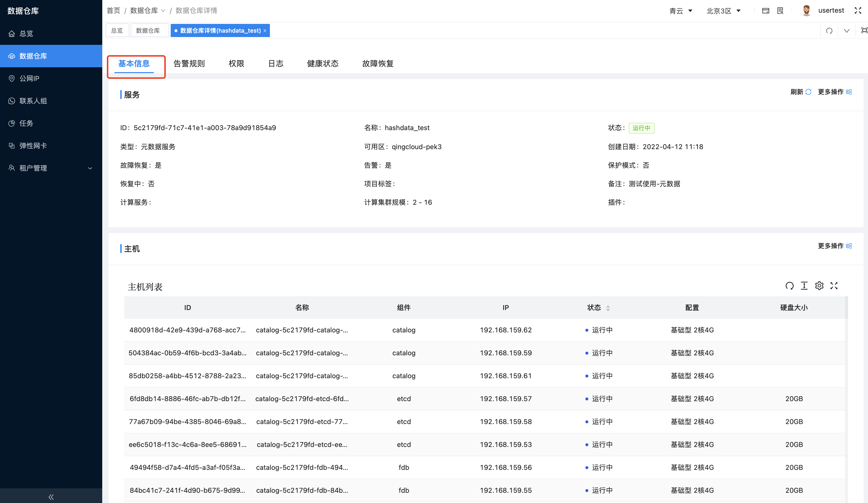Adjust row height icon in host list toolbar
The image size is (868, 503).
804,286
